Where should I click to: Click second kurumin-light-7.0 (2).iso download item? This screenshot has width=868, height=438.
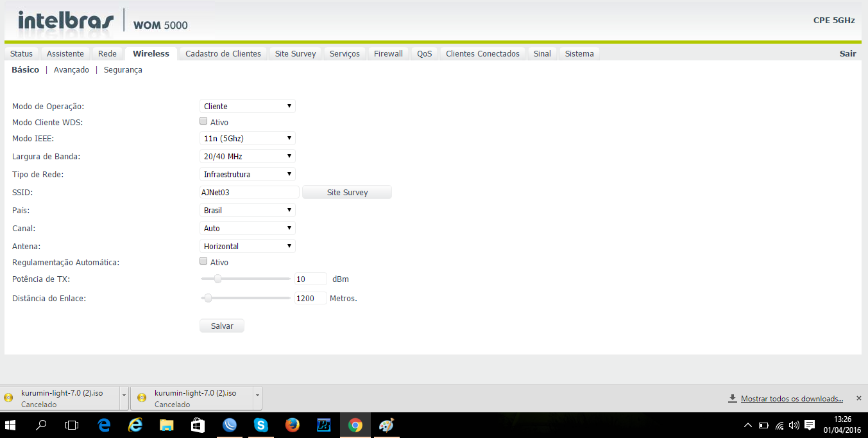point(192,398)
